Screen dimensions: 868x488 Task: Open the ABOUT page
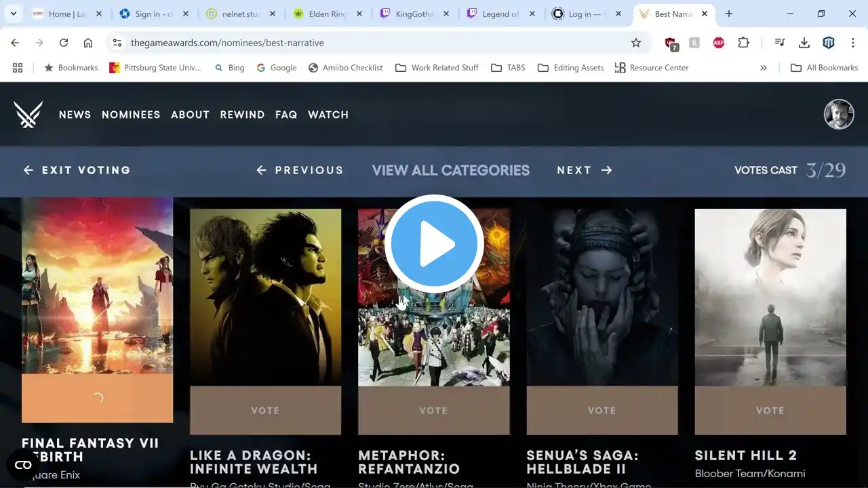tap(190, 115)
